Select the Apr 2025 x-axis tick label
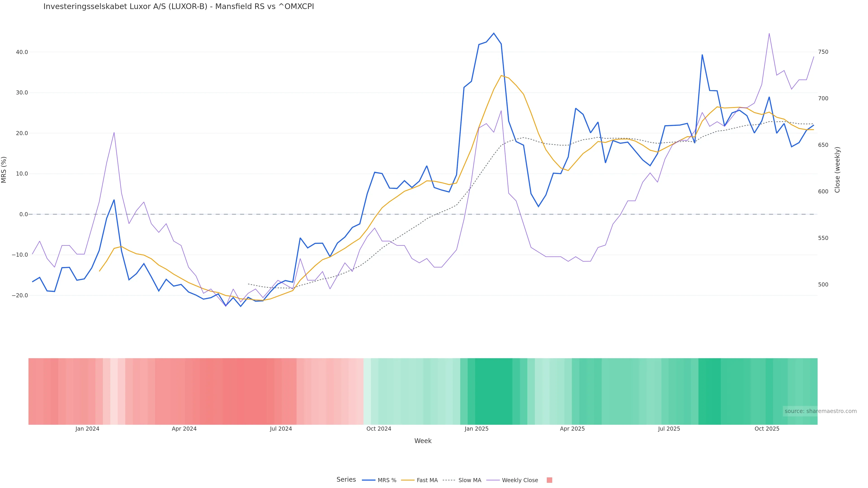868x488 pixels. tap(572, 429)
